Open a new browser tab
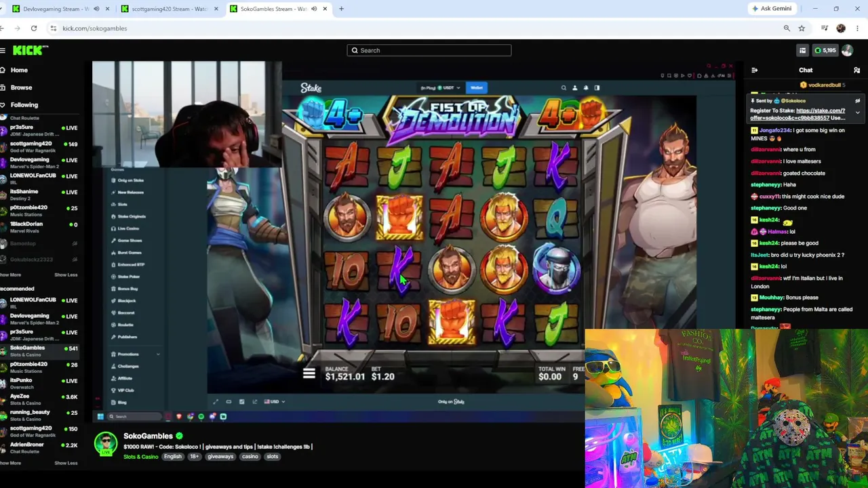 pos(341,9)
